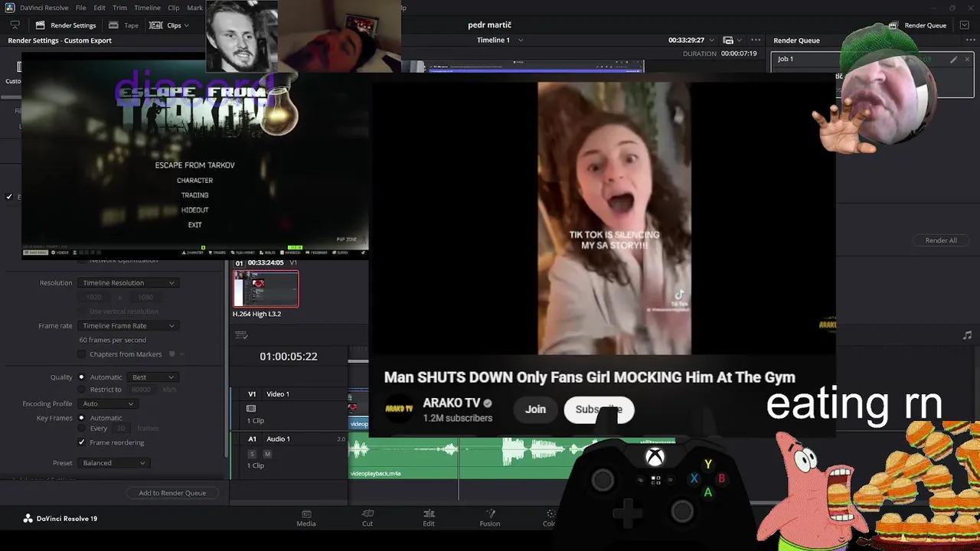
Task: Open the Frame rate dropdown
Action: (x=128, y=326)
